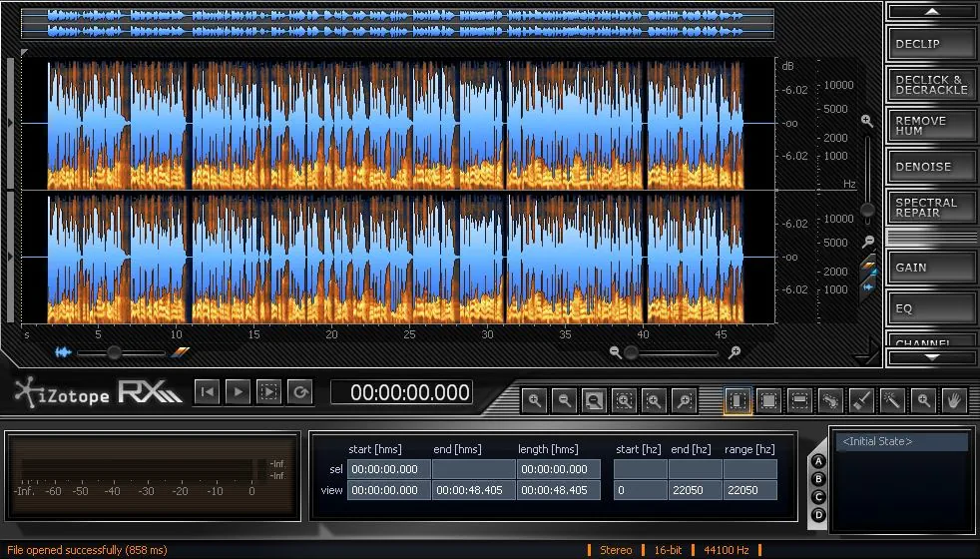Click the 00:00:00.000 time counter display
Image resolution: width=980 pixels, height=559 pixels.
(x=401, y=392)
